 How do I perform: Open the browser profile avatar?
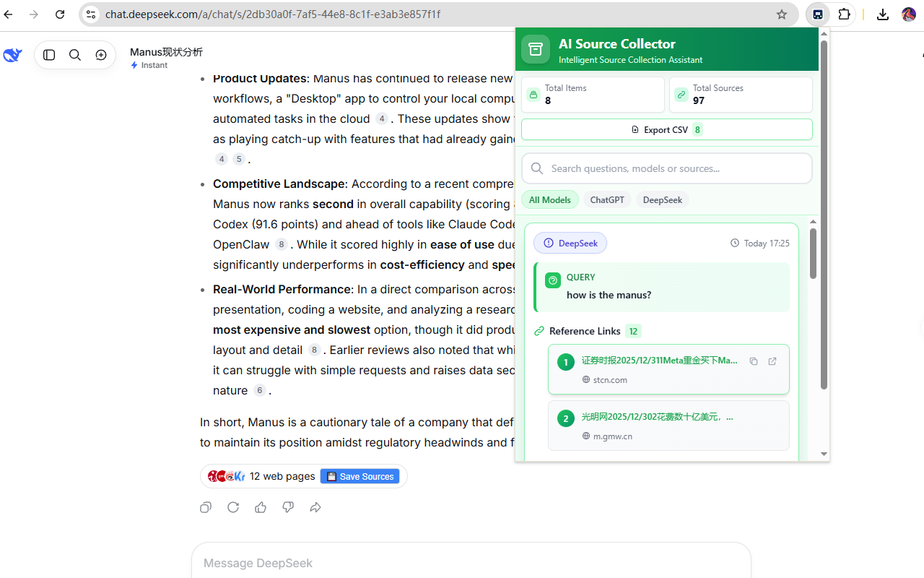click(x=909, y=14)
